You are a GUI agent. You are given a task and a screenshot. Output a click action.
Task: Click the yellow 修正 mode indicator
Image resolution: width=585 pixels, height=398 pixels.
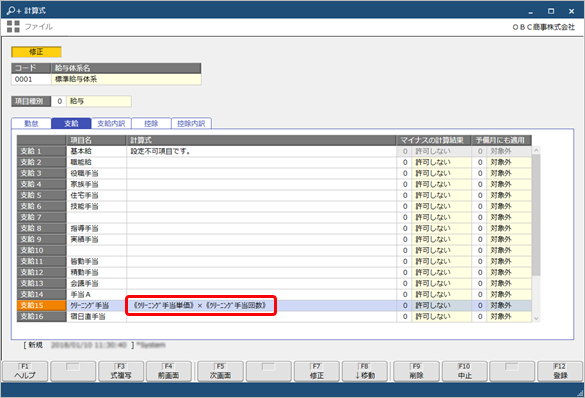coord(36,52)
